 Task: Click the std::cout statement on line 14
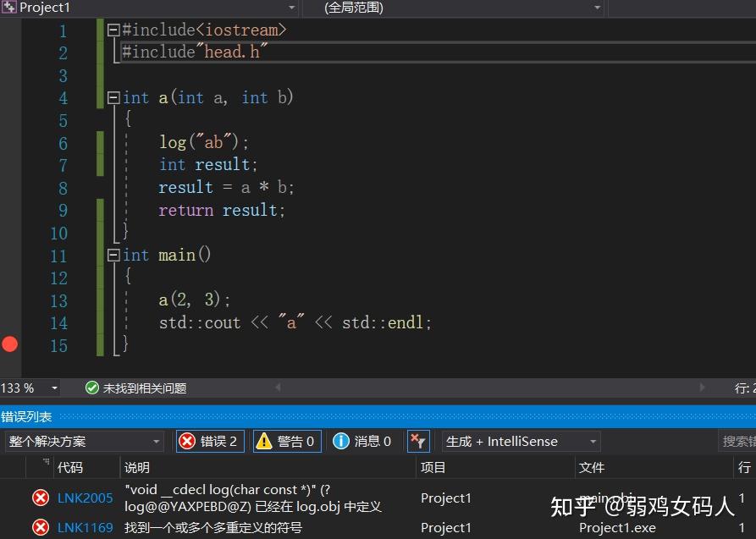coord(295,322)
